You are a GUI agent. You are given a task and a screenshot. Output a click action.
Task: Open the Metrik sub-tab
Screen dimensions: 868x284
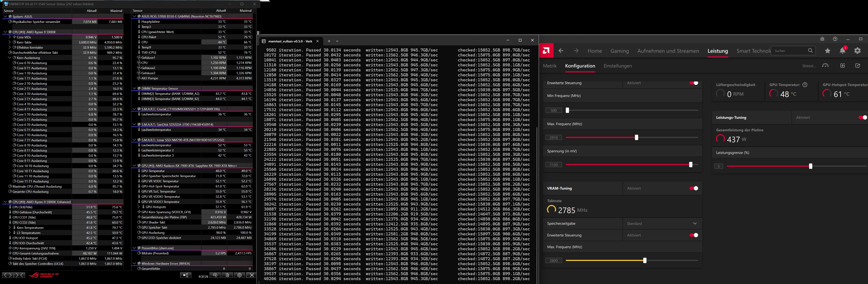[550, 66]
